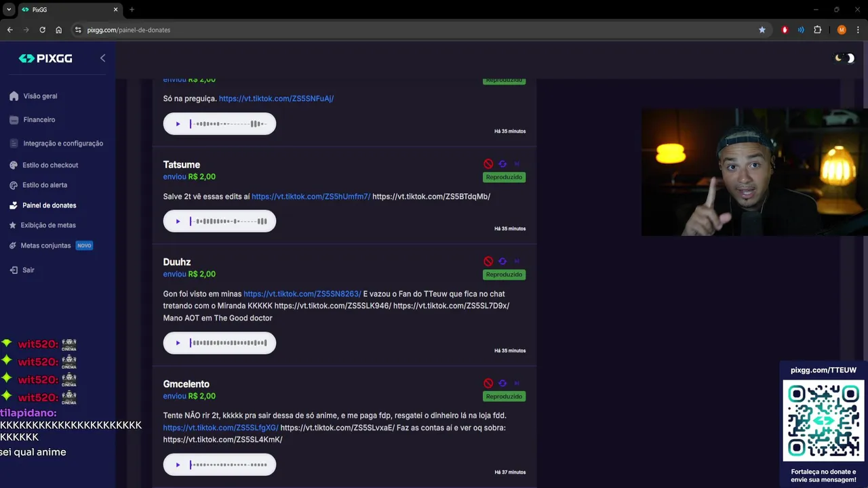Select the donor name Gmcelento
The height and width of the screenshot is (488, 868).
pos(186,384)
